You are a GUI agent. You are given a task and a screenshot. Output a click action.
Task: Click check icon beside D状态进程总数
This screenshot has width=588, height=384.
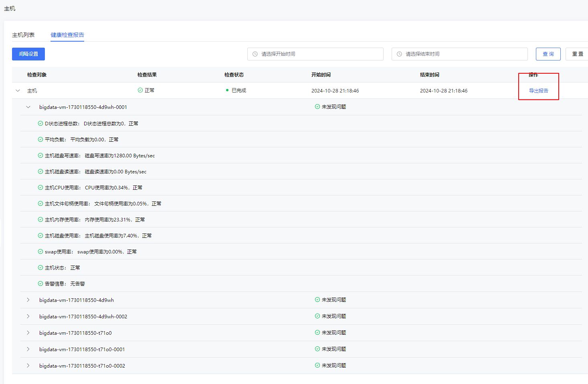[40, 123]
